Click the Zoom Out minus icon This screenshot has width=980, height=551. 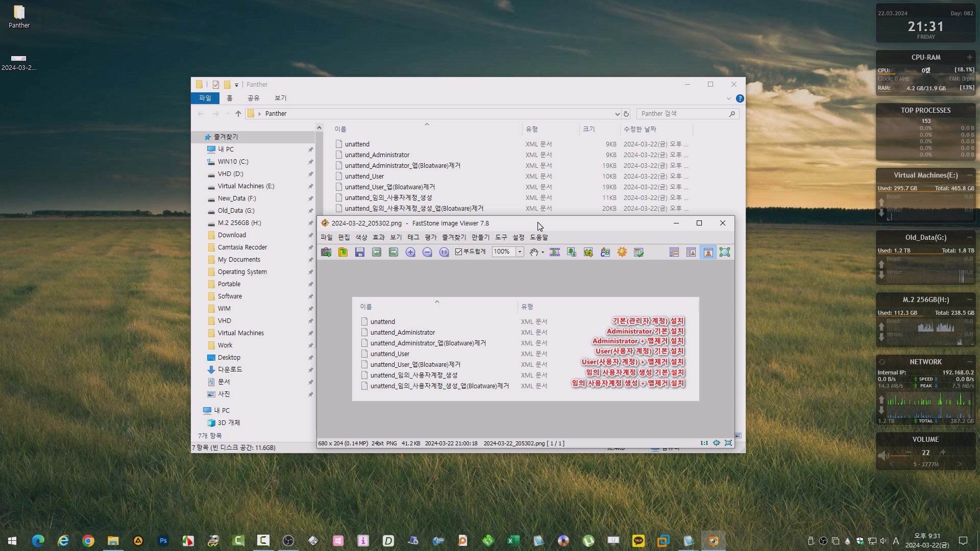pyautogui.click(x=427, y=252)
